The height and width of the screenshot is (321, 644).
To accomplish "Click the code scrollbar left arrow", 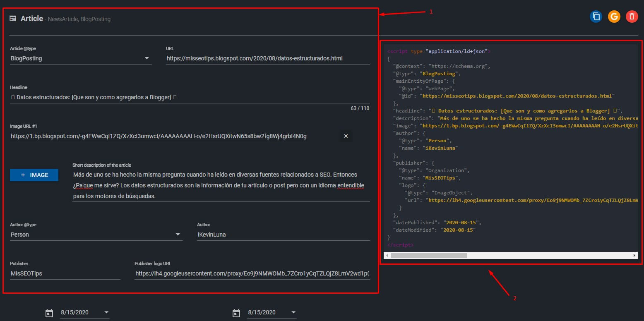I will click(387, 256).
